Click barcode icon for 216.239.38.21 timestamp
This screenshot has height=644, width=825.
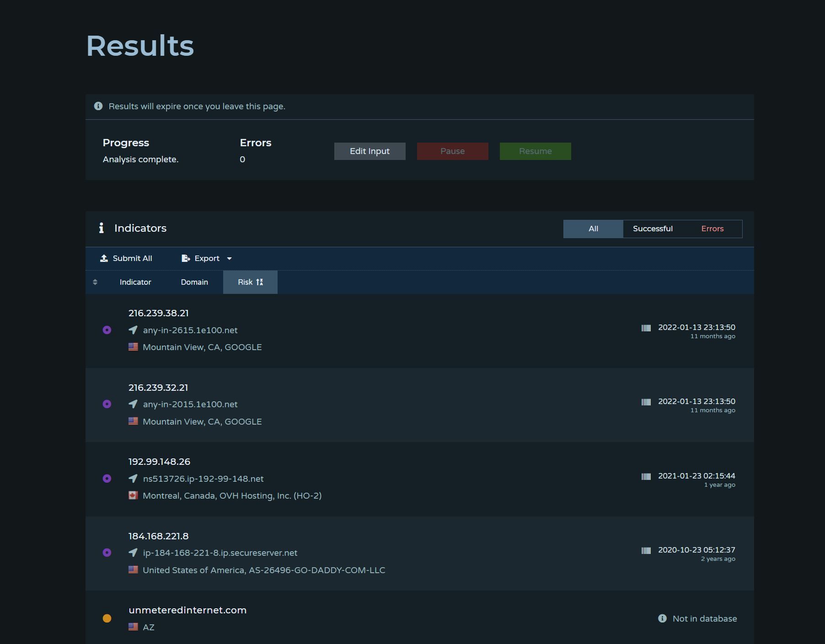click(646, 328)
